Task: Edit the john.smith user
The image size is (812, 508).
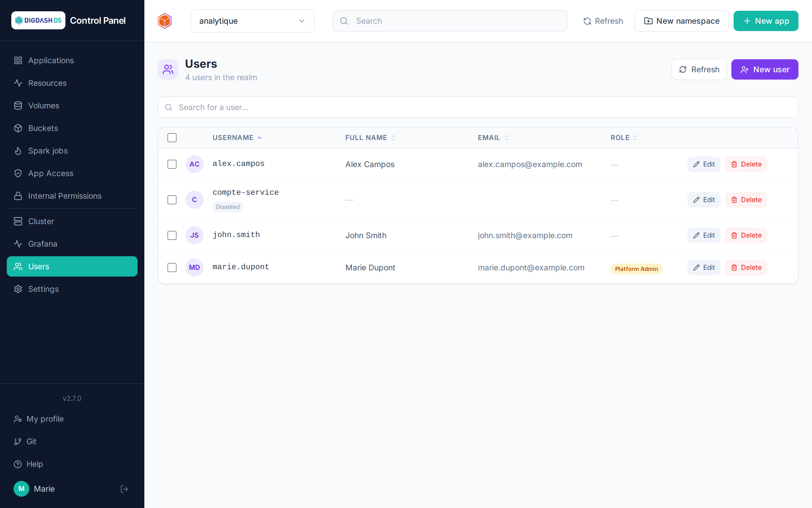Action: click(x=704, y=236)
